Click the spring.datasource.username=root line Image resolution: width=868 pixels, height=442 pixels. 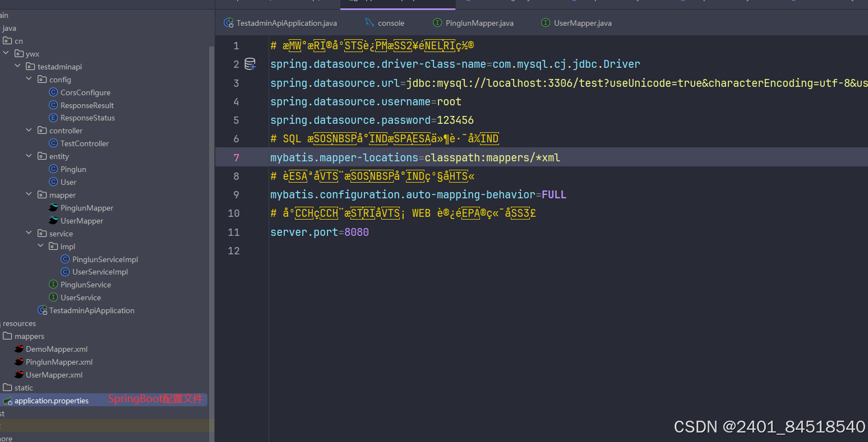366,101
